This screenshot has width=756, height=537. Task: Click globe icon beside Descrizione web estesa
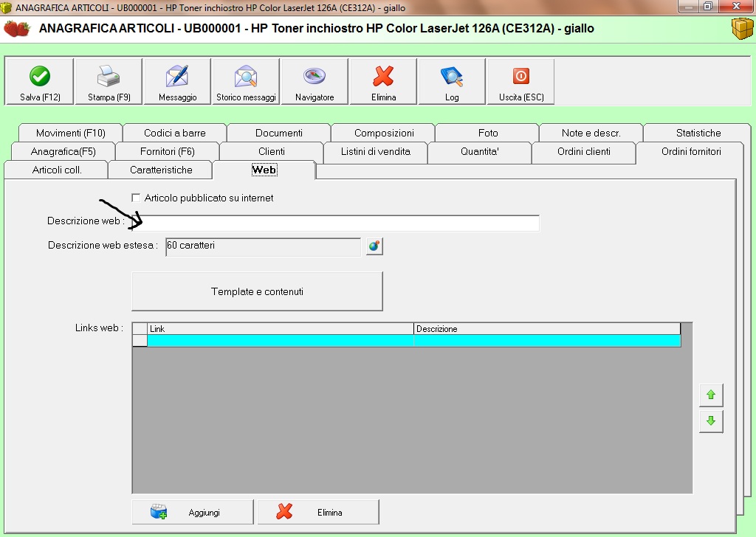374,246
